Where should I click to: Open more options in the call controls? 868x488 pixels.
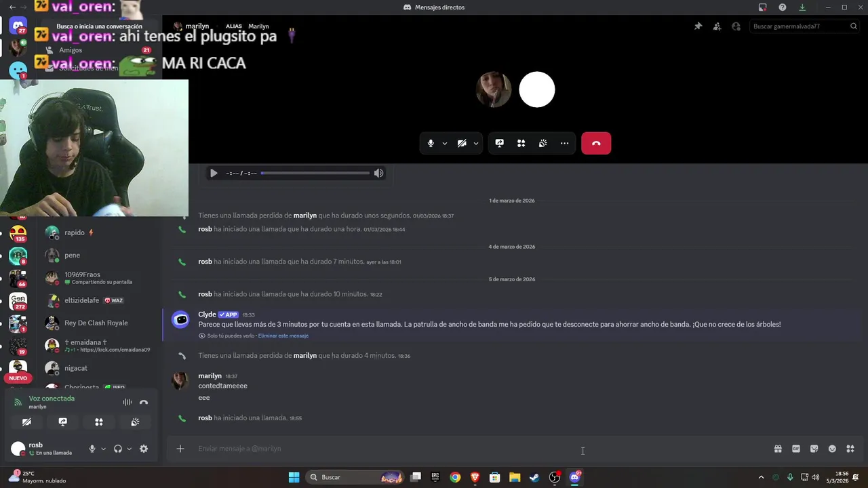[565, 144]
